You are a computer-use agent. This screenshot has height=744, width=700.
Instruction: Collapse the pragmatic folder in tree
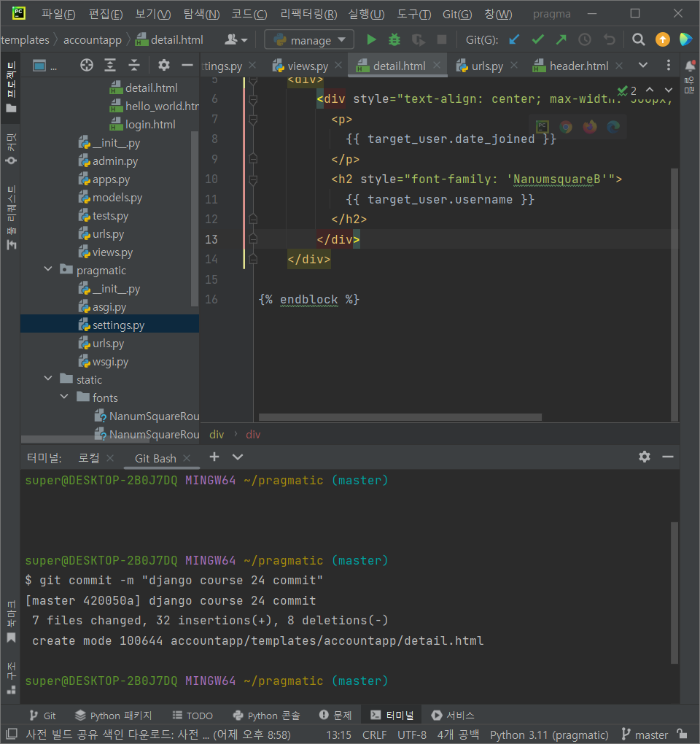[x=48, y=270]
